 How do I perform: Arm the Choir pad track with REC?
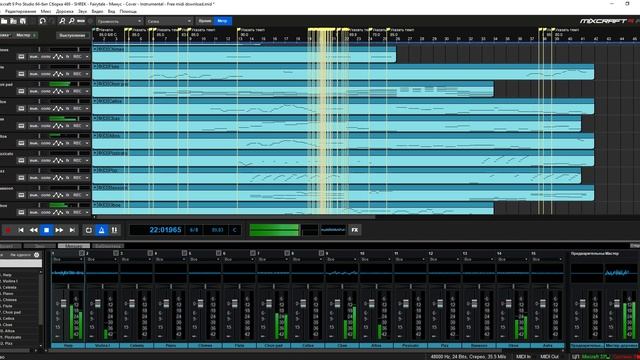click(x=78, y=91)
